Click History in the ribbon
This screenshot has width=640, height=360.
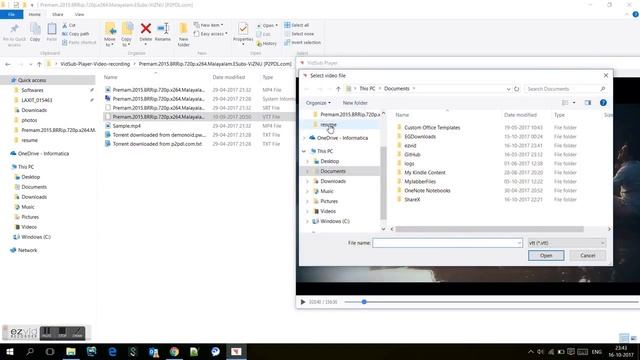tap(267, 43)
